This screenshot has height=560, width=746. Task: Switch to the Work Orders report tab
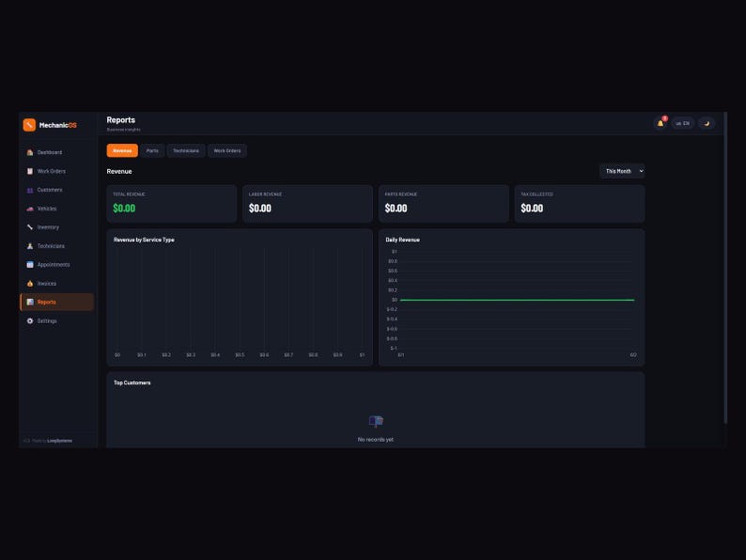click(x=227, y=150)
